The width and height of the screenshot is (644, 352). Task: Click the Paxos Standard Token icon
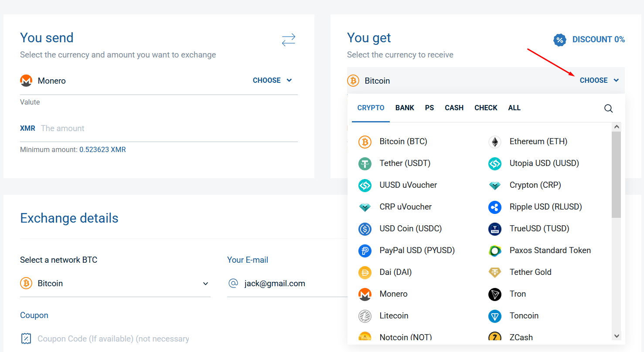[494, 250]
